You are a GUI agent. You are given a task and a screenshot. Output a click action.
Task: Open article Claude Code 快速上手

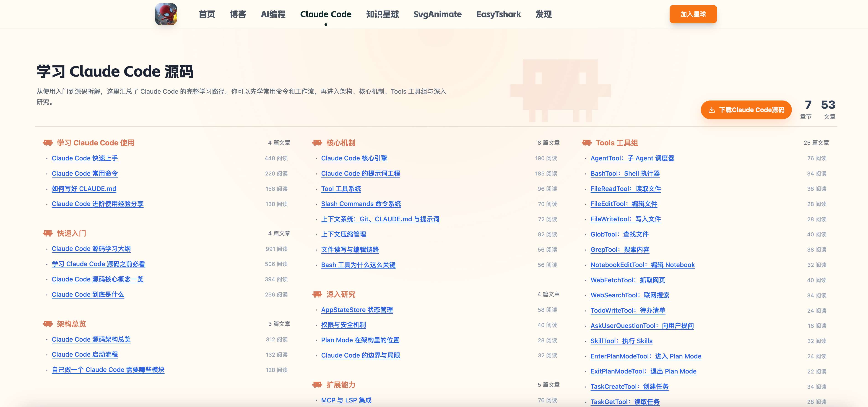[x=85, y=158]
